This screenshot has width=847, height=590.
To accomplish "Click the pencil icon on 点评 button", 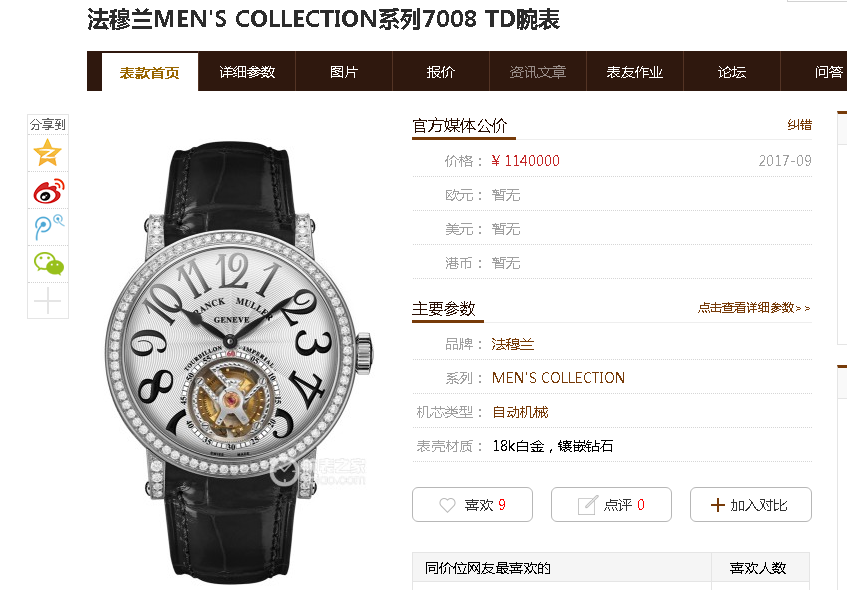I will click(588, 505).
